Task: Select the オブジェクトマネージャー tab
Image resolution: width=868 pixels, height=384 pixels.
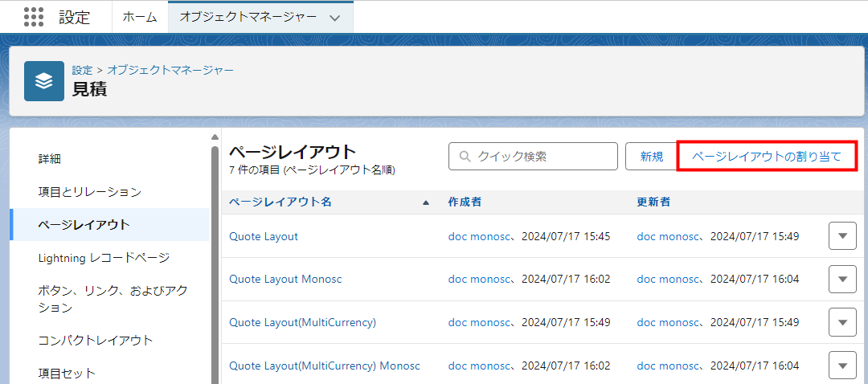Action: (248, 17)
